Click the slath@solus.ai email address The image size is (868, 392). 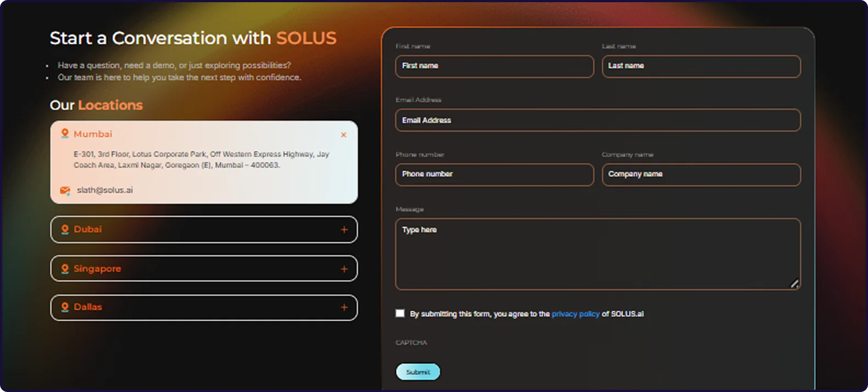pos(105,190)
